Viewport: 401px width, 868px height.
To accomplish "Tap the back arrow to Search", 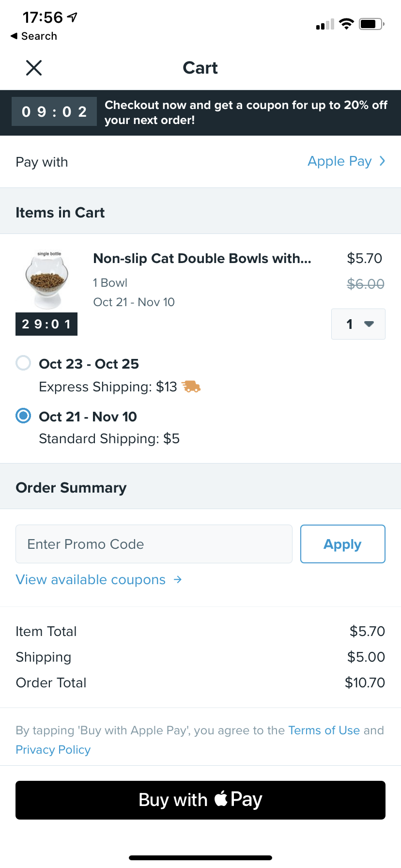I will [x=14, y=36].
